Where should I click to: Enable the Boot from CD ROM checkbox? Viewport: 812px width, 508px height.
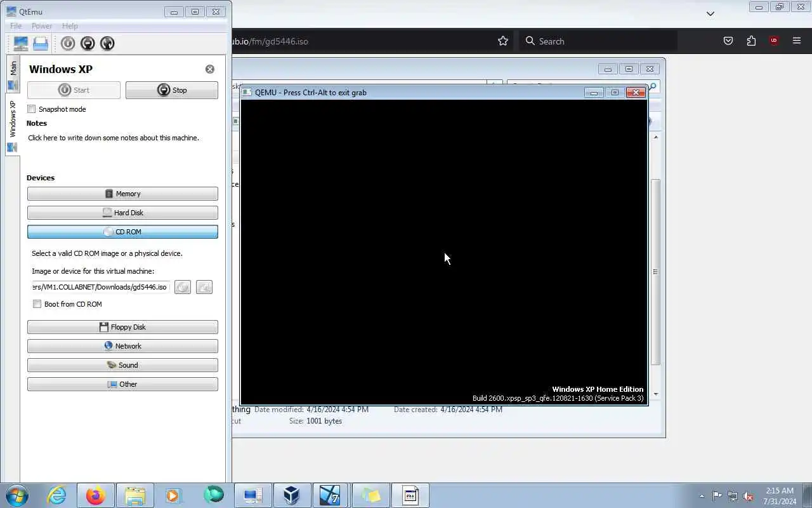(x=37, y=304)
